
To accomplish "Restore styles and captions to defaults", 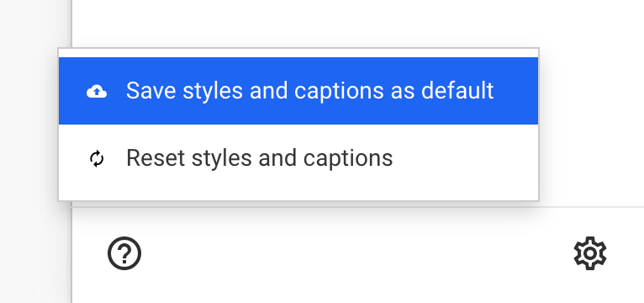I will [x=298, y=158].
